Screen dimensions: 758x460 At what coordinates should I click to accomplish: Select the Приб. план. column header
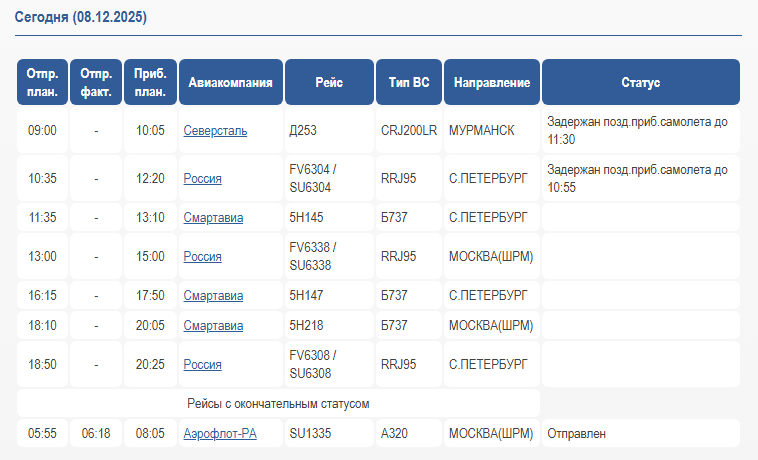click(150, 83)
